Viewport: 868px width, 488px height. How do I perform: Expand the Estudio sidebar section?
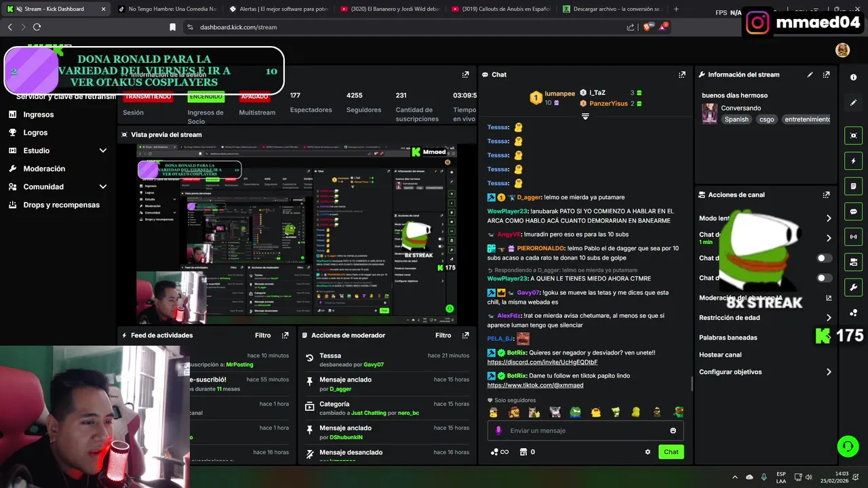coord(103,150)
